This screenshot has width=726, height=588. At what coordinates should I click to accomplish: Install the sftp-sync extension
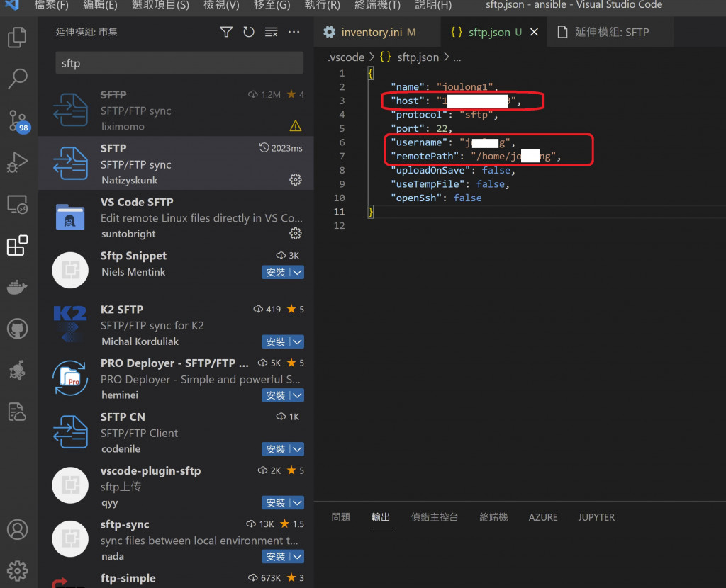tap(276, 557)
